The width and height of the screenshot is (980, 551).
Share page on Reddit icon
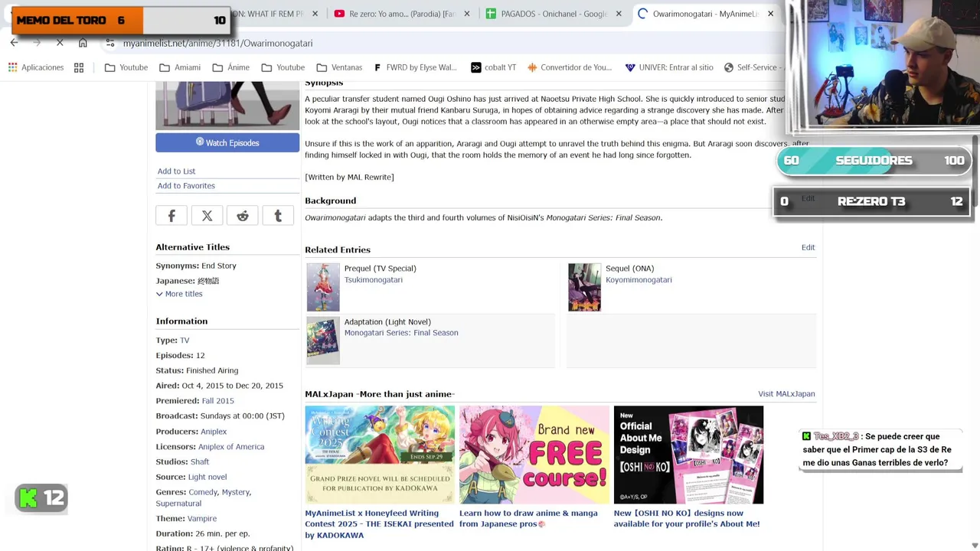coord(243,217)
